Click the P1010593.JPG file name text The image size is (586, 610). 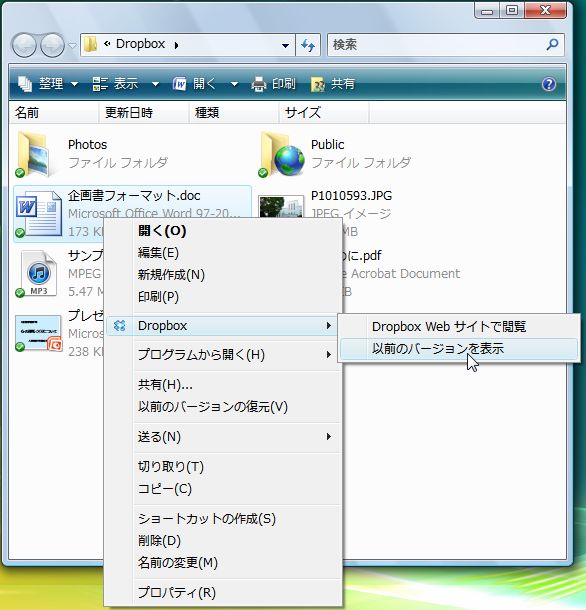pos(351,195)
